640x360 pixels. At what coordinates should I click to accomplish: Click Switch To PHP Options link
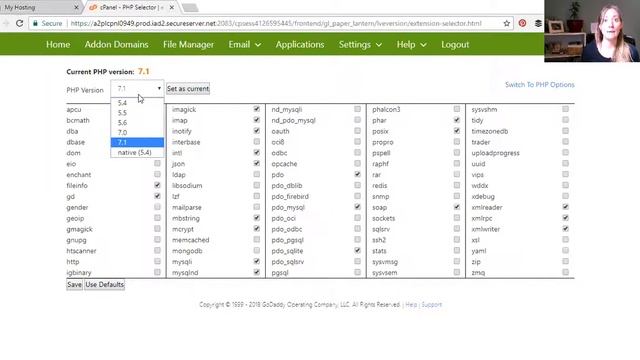[540, 84]
